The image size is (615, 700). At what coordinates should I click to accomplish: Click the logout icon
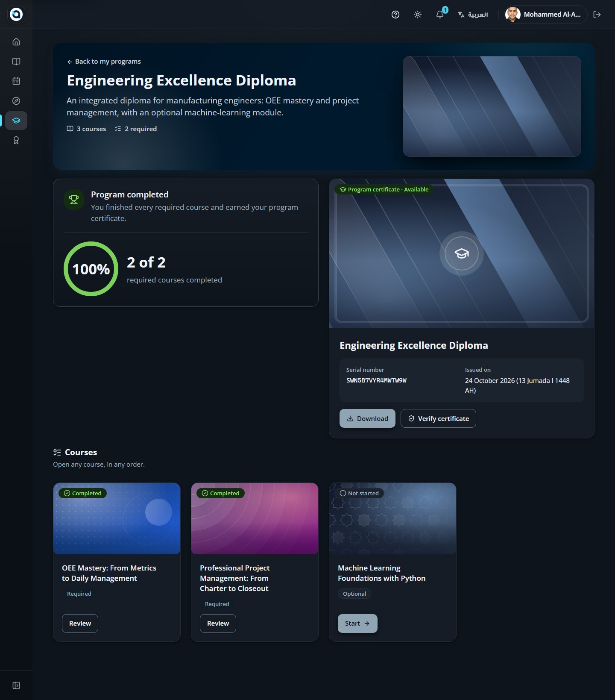pyautogui.click(x=597, y=15)
